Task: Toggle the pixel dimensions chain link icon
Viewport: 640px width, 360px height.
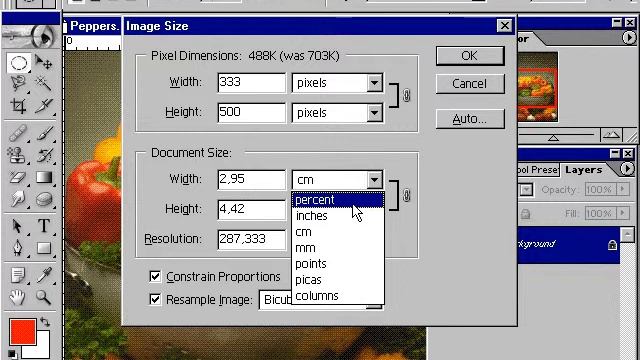Action: [x=407, y=96]
